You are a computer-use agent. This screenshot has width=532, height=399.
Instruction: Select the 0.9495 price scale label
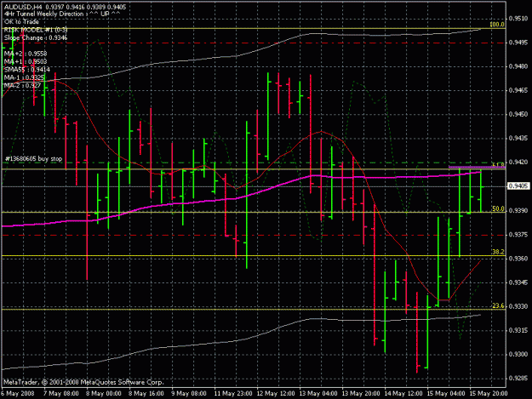point(518,43)
